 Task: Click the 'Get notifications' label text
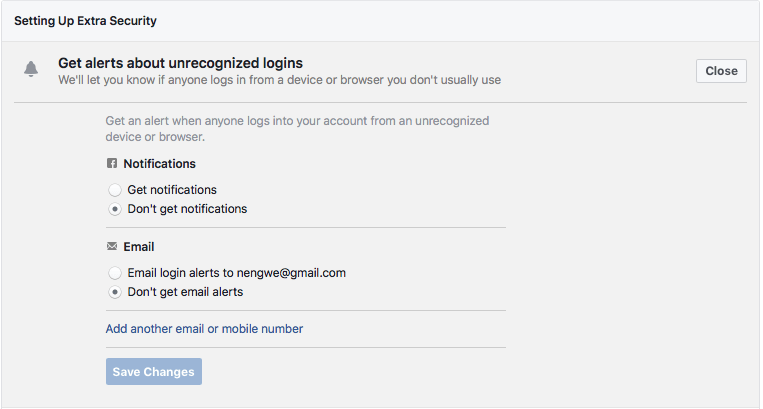[172, 190]
